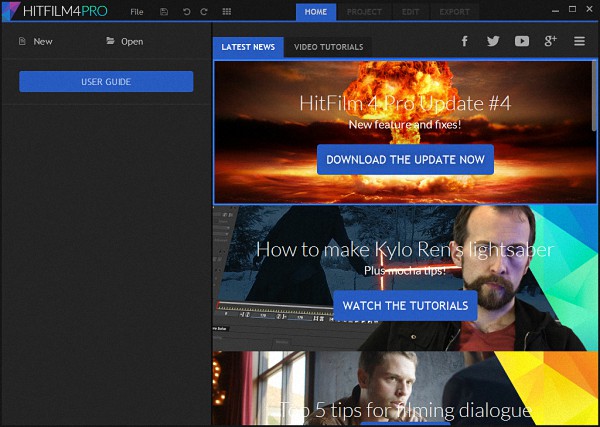Open the File menu
The width and height of the screenshot is (600, 427).
[x=137, y=12]
